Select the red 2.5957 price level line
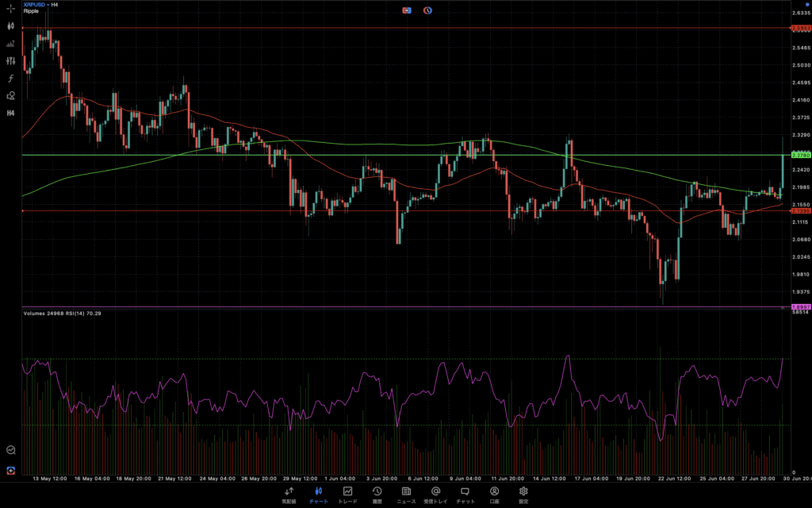Image resolution: width=812 pixels, height=508 pixels. 407,28
